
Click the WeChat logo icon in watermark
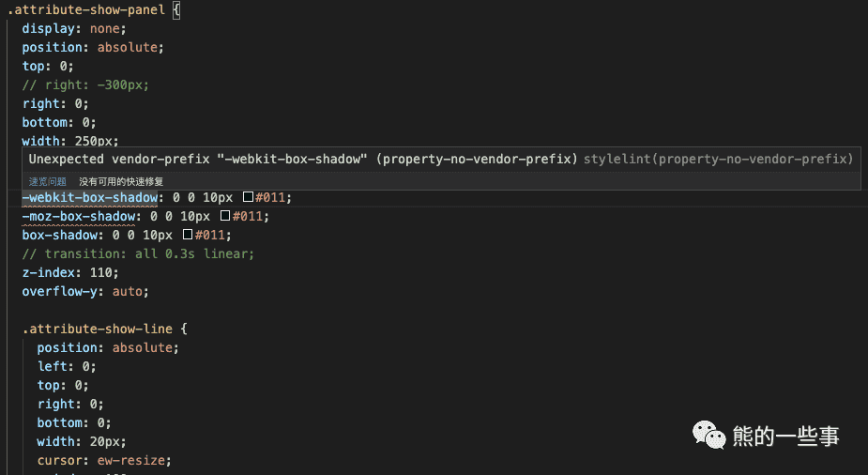(708, 435)
